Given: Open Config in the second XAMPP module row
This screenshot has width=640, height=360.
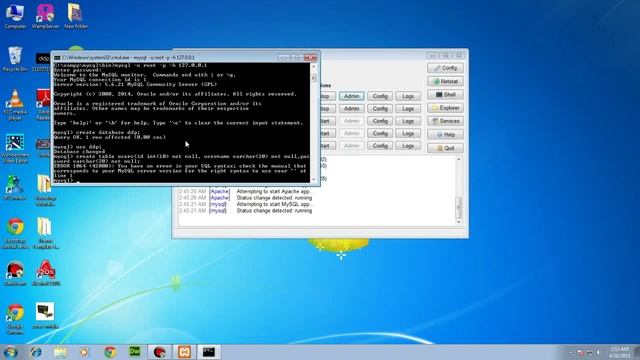Looking at the screenshot, I should (380, 109).
